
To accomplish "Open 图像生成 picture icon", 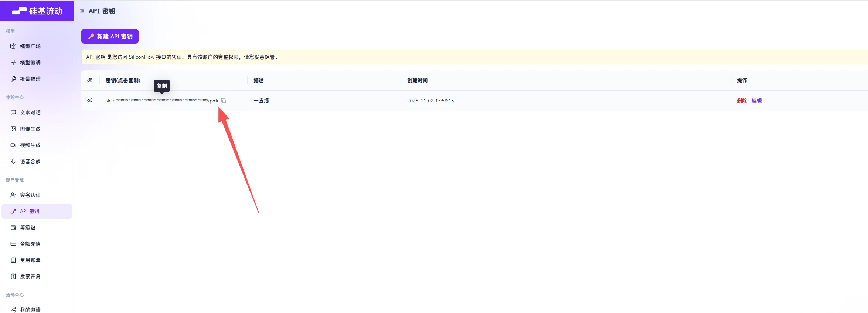I will 13,129.
